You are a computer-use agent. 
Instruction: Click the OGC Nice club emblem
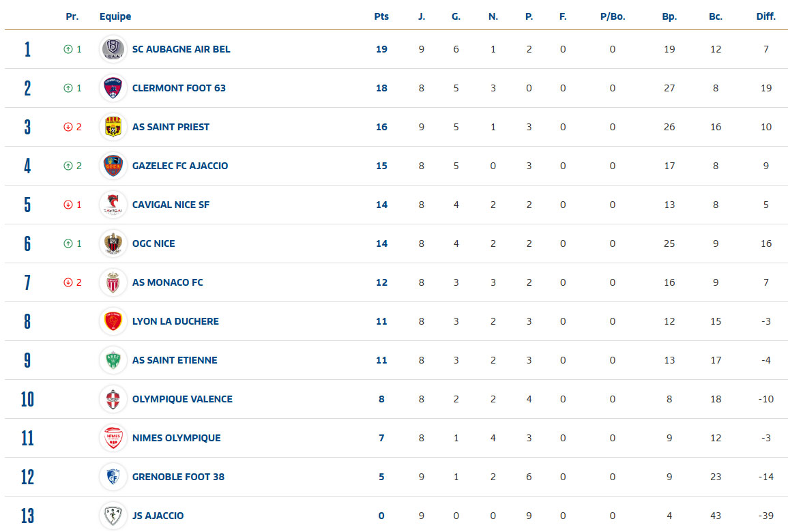[113, 243]
